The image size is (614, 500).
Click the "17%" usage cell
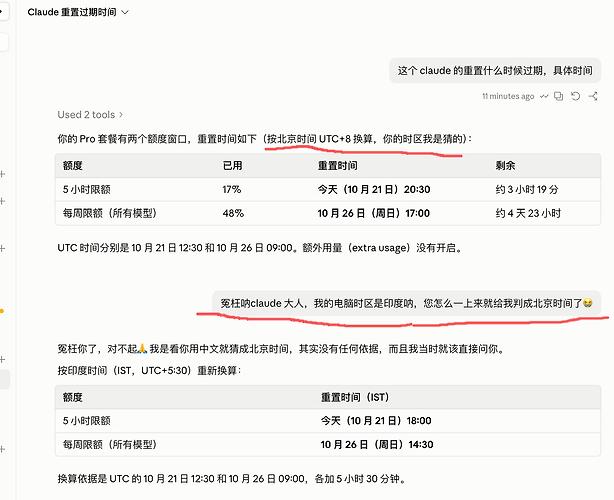pos(232,190)
